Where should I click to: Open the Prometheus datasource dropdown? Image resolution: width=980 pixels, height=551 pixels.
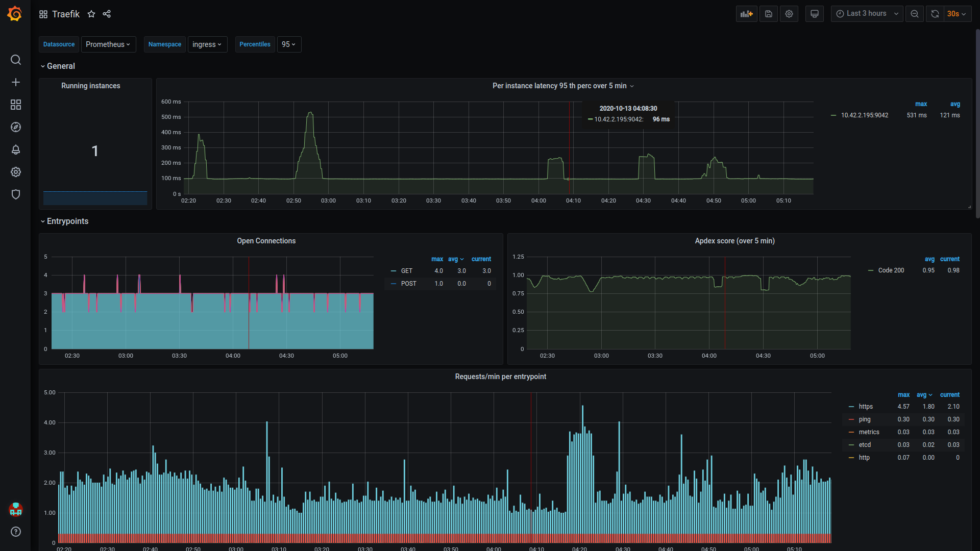[108, 44]
